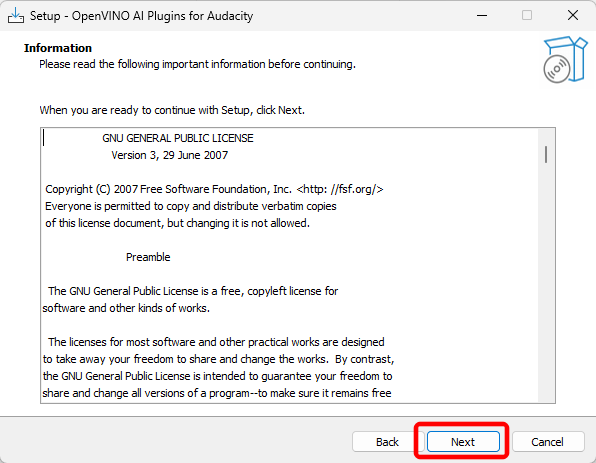Click the installer icon in title bar
This screenshot has width=596, height=463.
[x=16, y=16]
